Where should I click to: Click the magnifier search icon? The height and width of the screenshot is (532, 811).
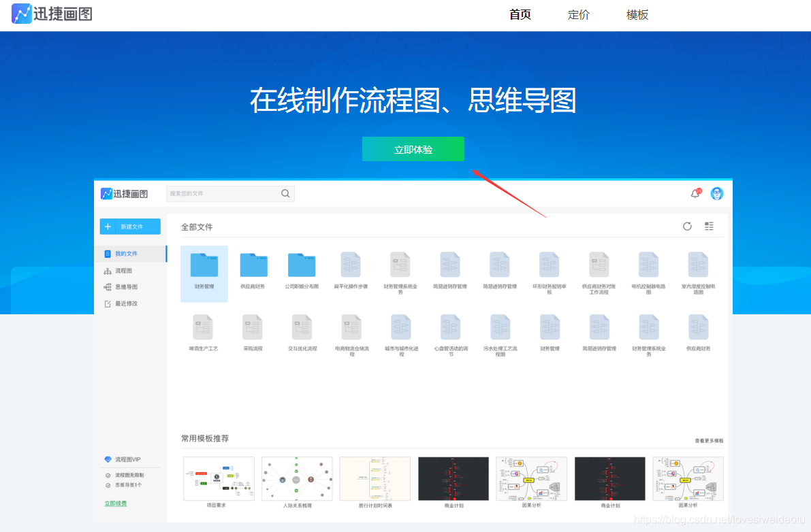pos(285,194)
